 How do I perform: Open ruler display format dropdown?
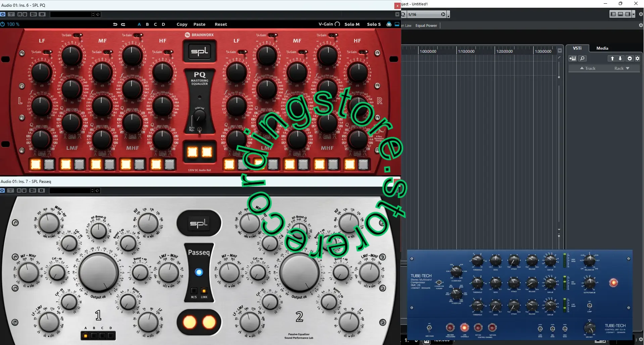(x=560, y=51)
